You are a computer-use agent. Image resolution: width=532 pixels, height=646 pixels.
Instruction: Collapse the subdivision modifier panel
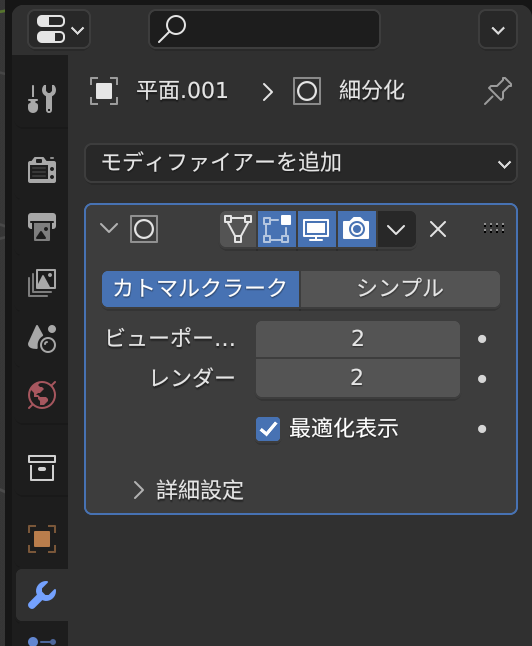click(109, 228)
